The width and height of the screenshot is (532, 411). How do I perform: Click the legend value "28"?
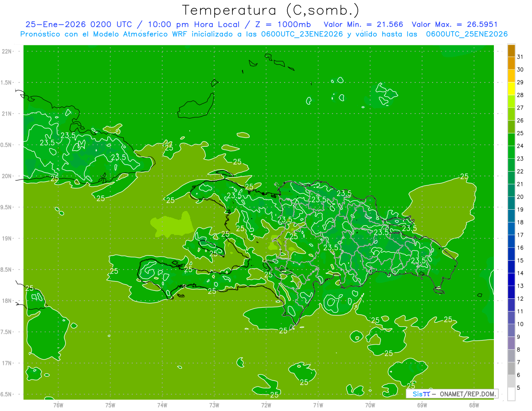tap(520, 95)
